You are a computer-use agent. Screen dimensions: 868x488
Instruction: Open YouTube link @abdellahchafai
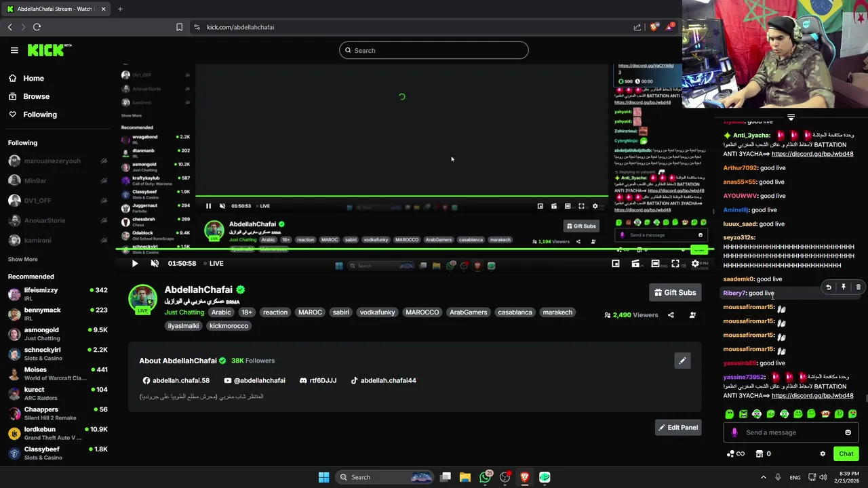pos(254,381)
